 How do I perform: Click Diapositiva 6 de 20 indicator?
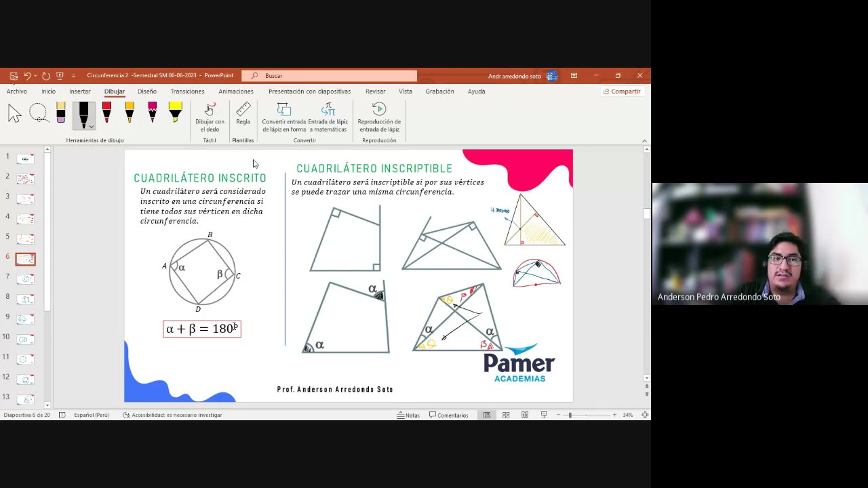click(x=27, y=415)
